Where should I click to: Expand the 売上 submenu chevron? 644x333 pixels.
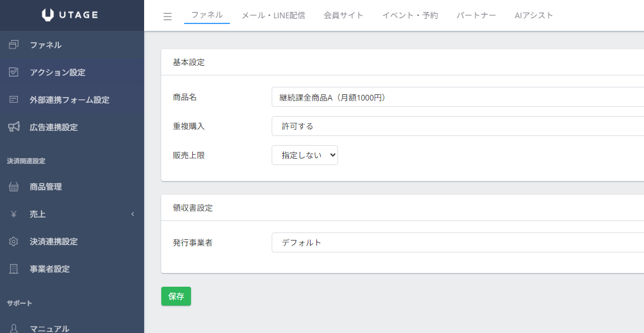[133, 214]
